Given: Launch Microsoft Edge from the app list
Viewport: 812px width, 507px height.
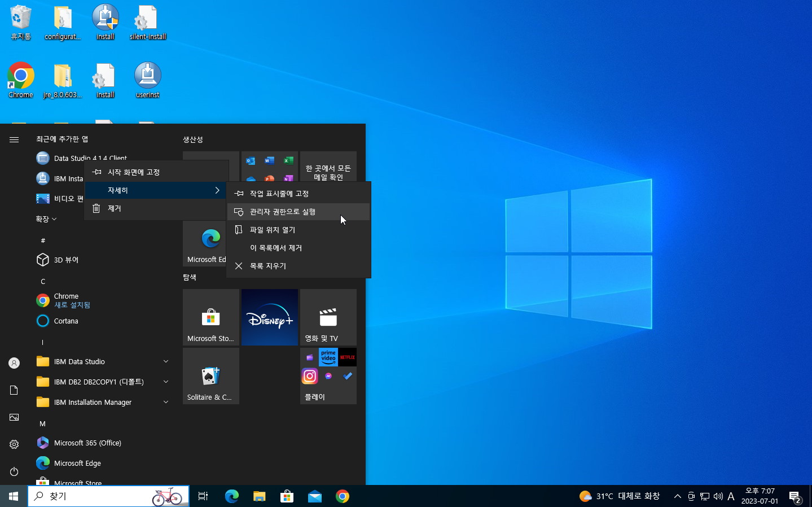Looking at the screenshot, I should (102, 463).
